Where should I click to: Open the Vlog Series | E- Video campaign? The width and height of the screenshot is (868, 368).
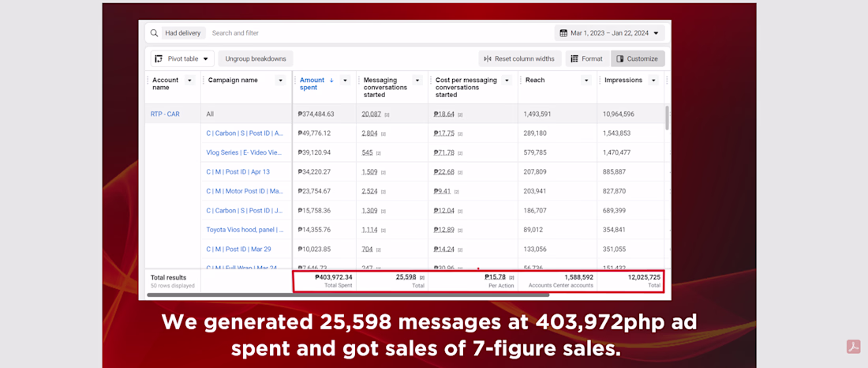[x=245, y=152]
